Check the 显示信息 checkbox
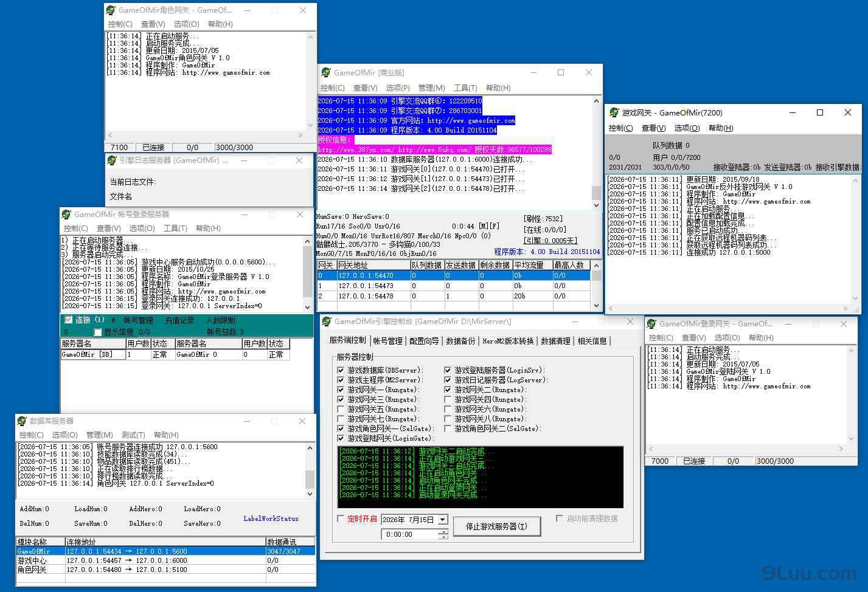 click(x=97, y=332)
